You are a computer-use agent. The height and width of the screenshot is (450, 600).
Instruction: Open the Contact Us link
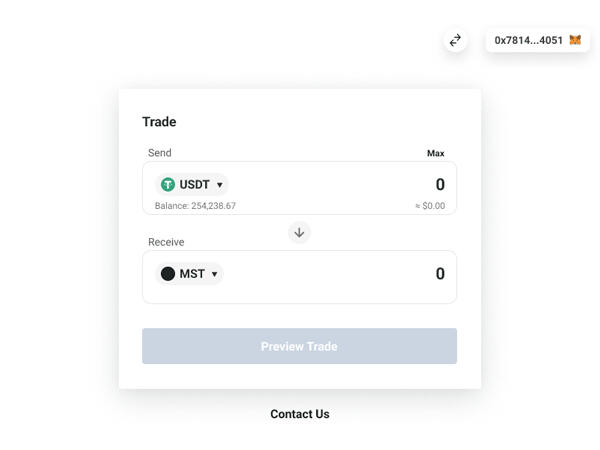[299, 414]
